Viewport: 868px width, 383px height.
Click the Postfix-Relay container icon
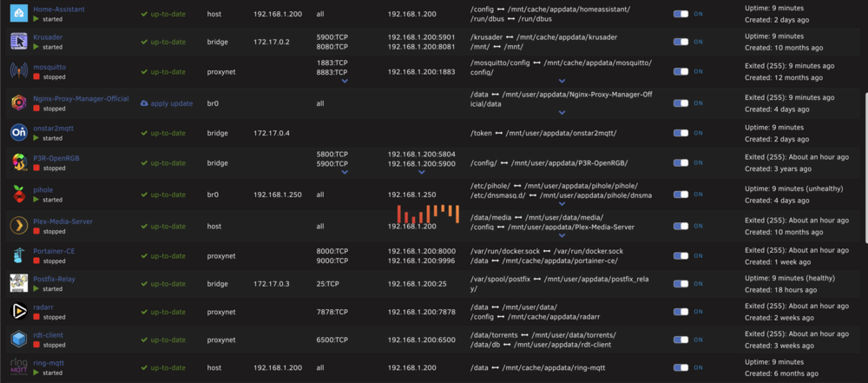(x=19, y=284)
